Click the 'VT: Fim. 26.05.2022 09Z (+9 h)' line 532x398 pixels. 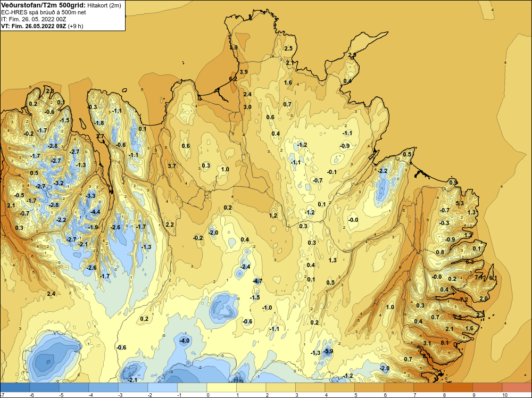(x=42, y=26)
